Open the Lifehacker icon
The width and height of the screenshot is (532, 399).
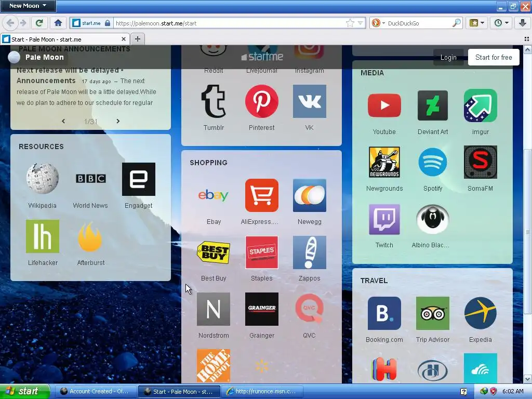43,236
